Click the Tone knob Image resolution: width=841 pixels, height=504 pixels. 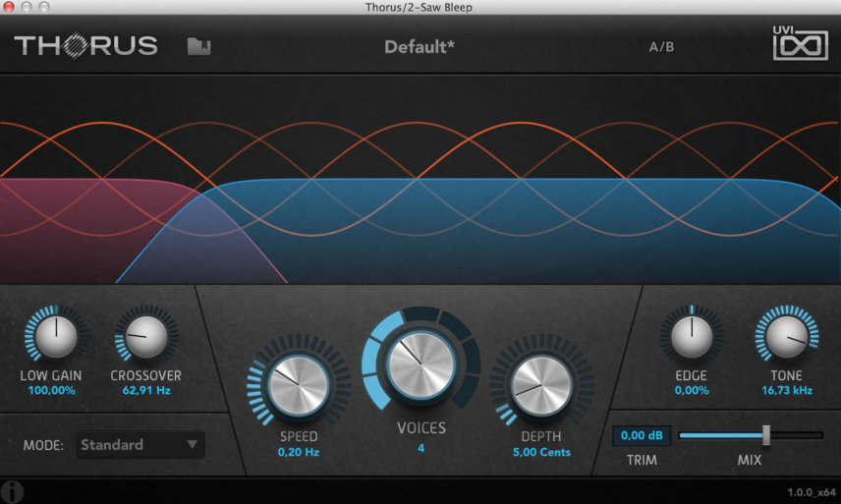(787, 337)
